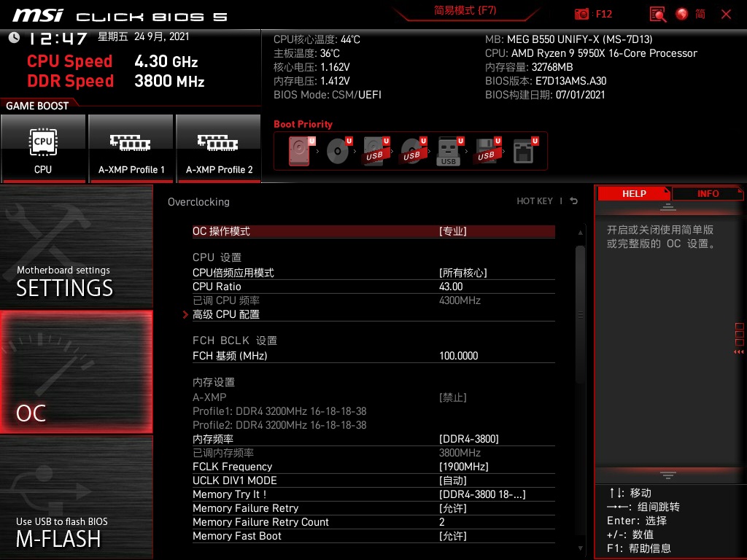747x560 pixels.
Task: Click the help panel top collapse handle
Action: point(668,206)
